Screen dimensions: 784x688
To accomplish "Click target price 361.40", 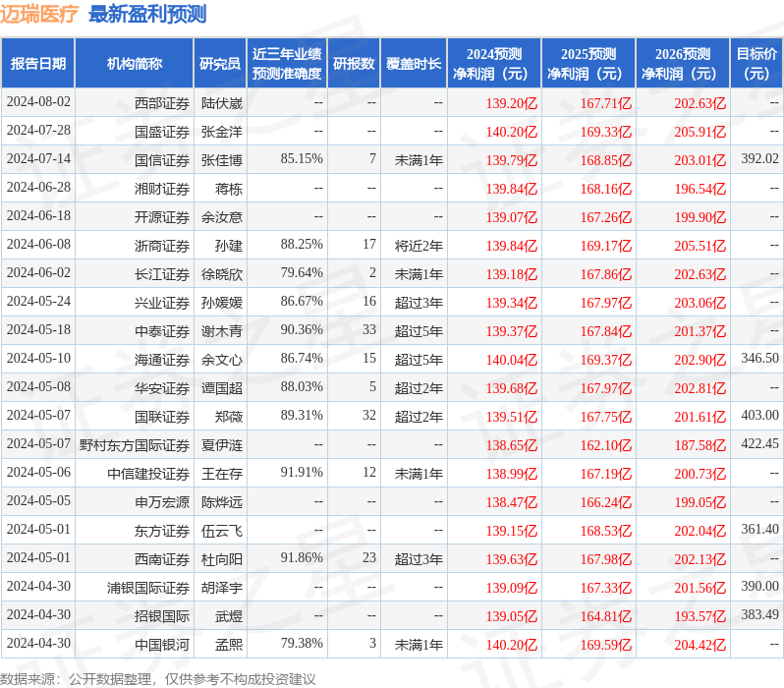I will point(759,530).
